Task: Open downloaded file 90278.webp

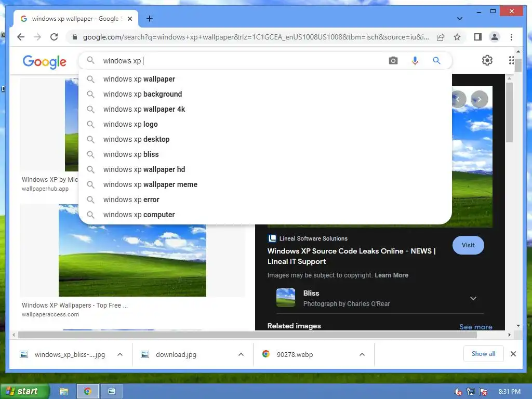Action: pos(295,354)
